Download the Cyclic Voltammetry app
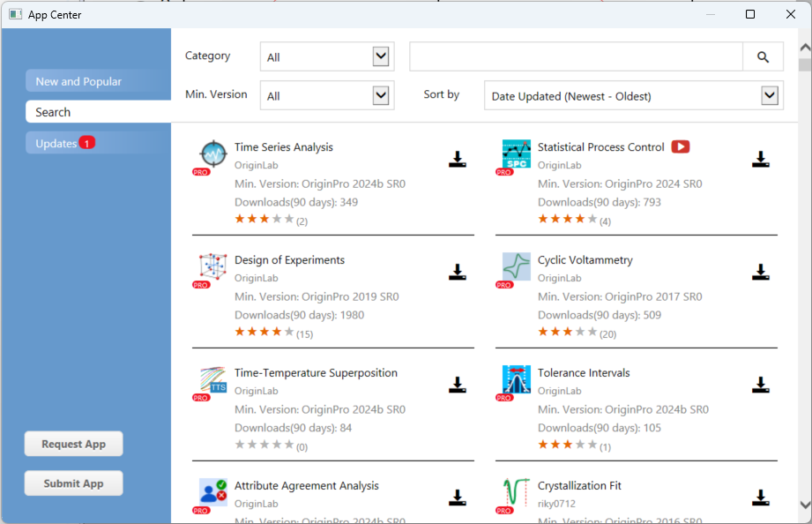This screenshot has width=812, height=524. coord(760,272)
